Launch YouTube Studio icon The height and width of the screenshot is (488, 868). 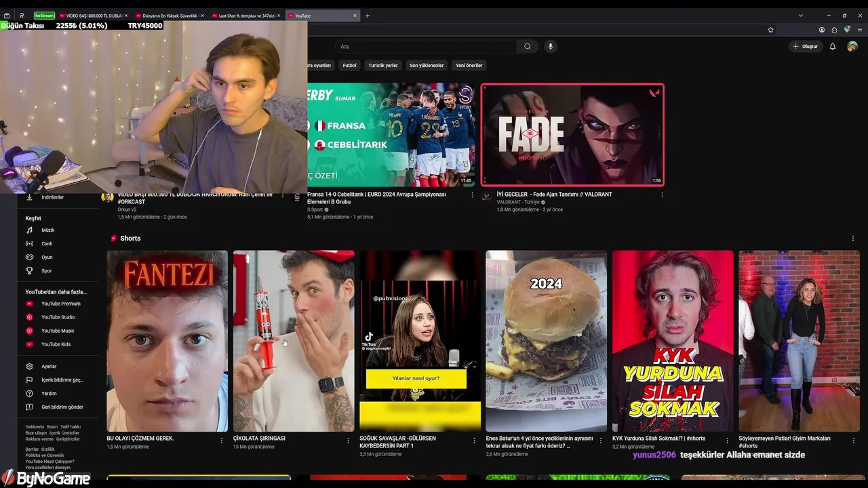click(x=29, y=317)
